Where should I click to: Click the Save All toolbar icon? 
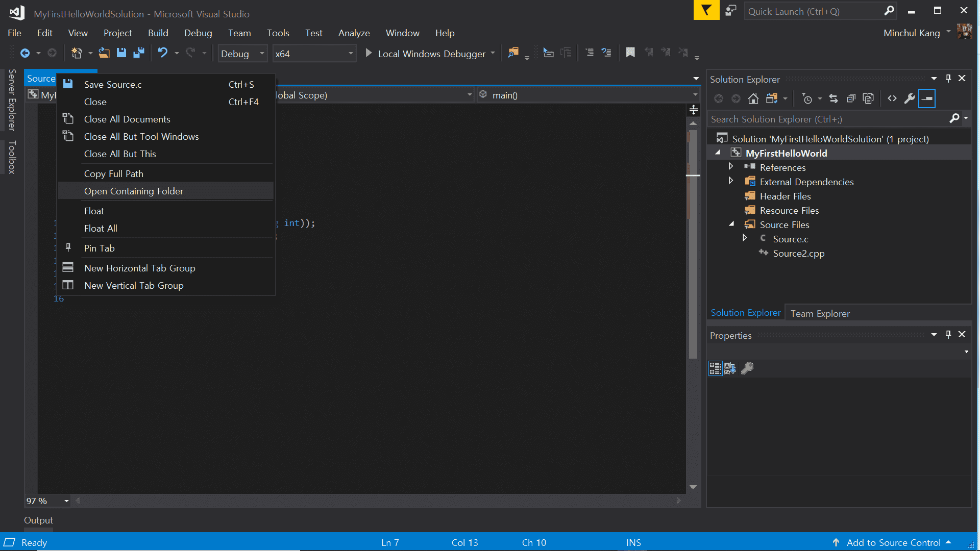[x=138, y=53]
